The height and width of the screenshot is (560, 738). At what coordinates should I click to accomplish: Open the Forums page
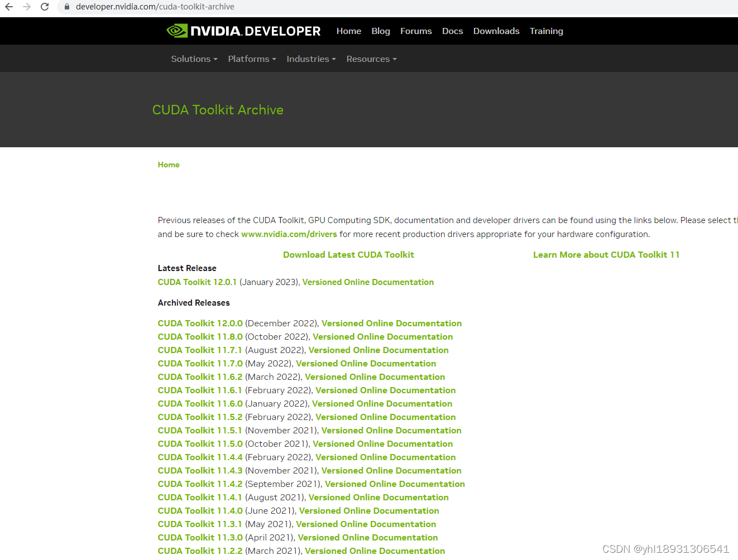[x=416, y=31]
